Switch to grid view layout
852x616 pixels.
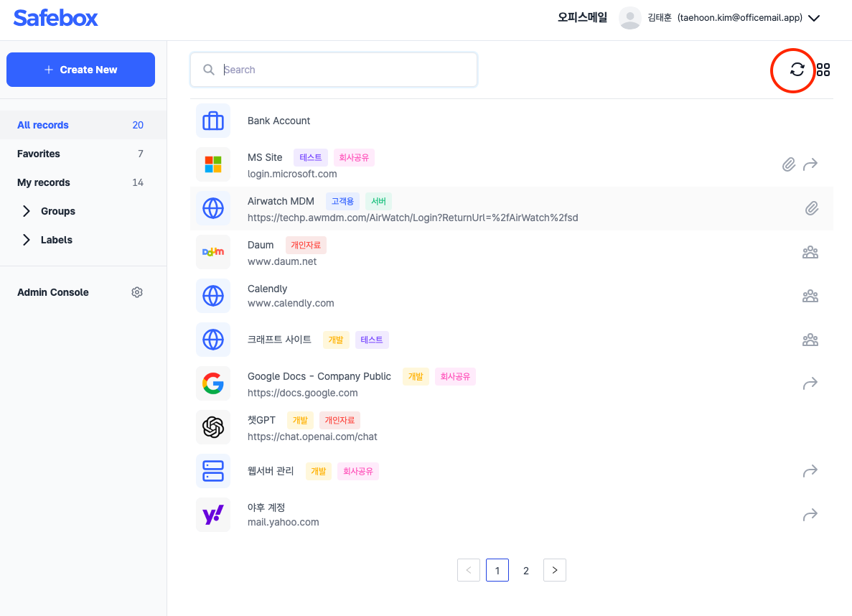click(823, 70)
